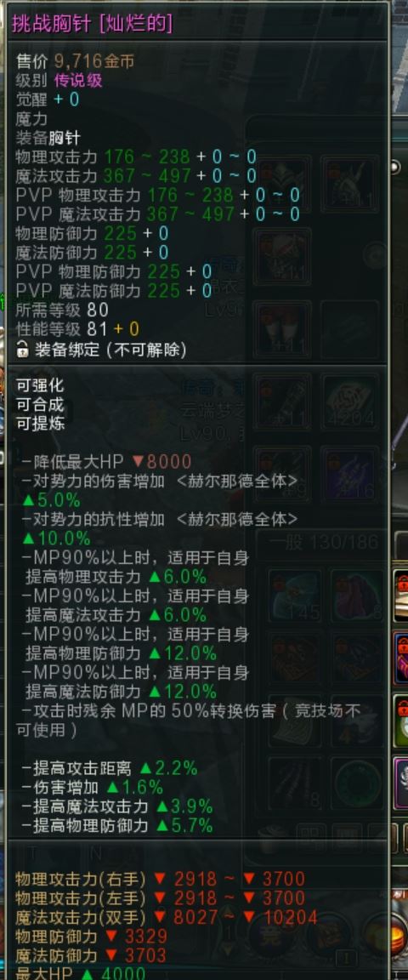Click the +11 equipment slot beside shoulder armor
This screenshot has height=980, width=408.
[350, 183]
